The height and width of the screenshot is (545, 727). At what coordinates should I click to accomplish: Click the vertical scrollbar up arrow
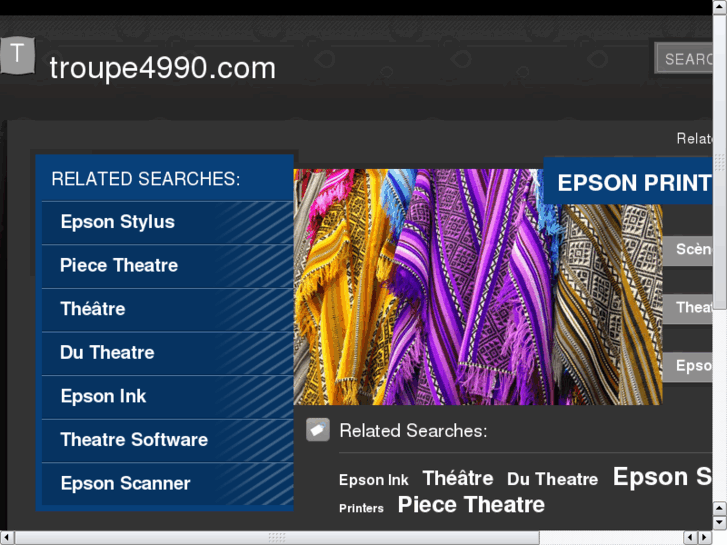(x=720, y=6)
